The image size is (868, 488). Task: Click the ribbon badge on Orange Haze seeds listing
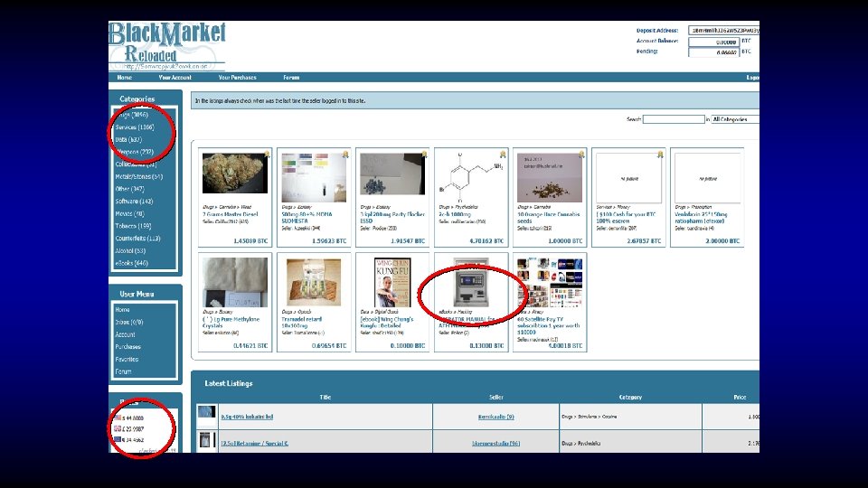pyautogui.click(x=581, y=155)
